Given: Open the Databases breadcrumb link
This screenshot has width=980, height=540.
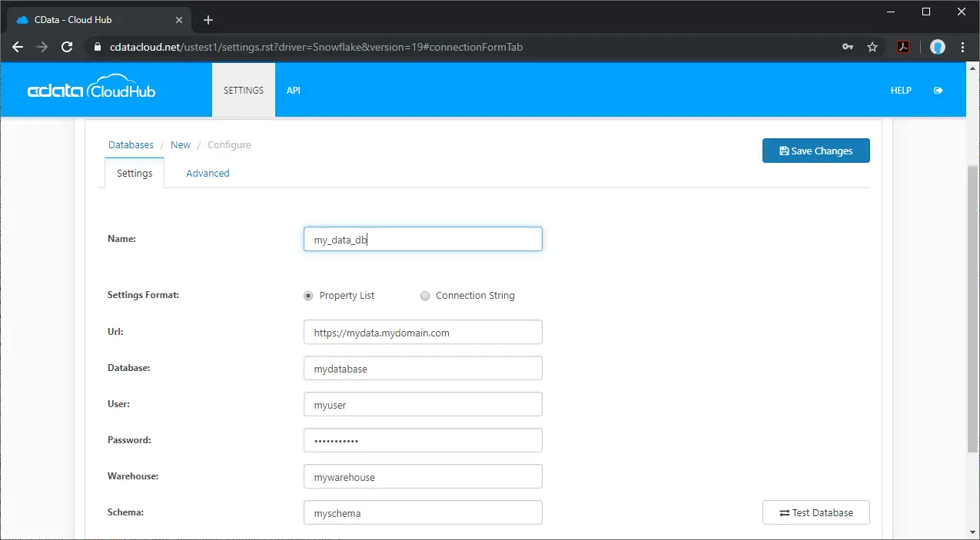Looking at the screenshot, I should click(131, 144).
